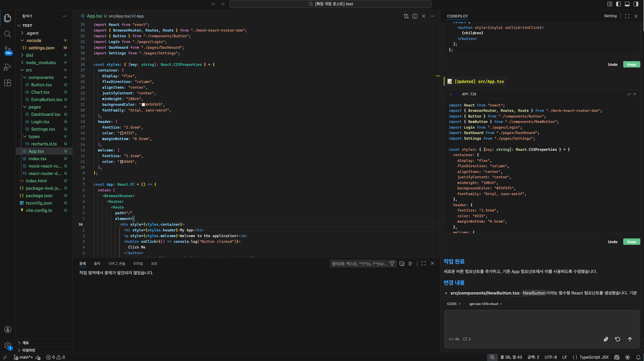
Task: Open Customize Layout icon in title bar
Action: pos(610,4)
